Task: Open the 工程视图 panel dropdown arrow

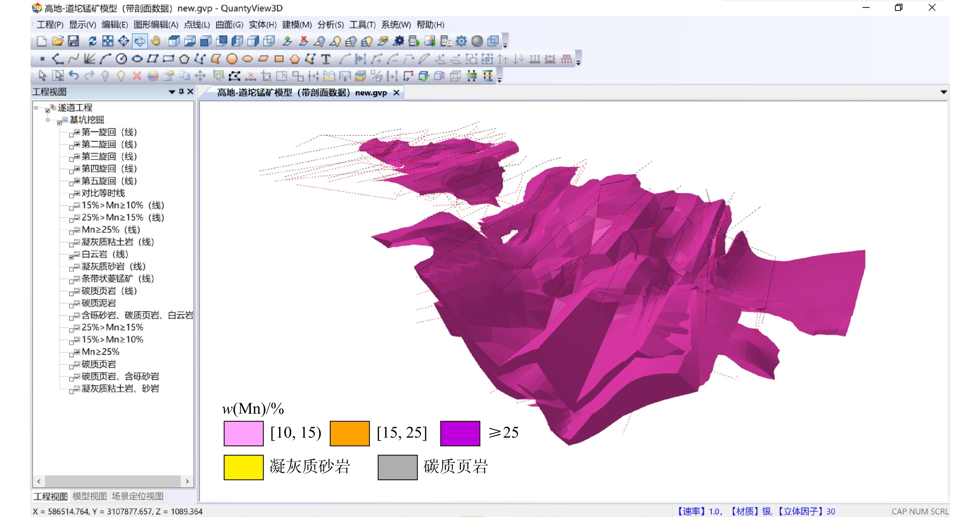Action: (171, 92)
